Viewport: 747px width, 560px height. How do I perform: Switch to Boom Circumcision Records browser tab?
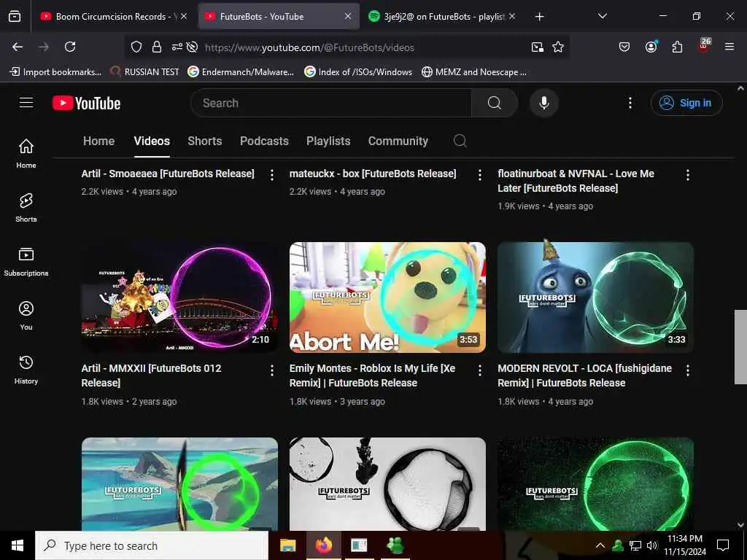coord(113,17)
